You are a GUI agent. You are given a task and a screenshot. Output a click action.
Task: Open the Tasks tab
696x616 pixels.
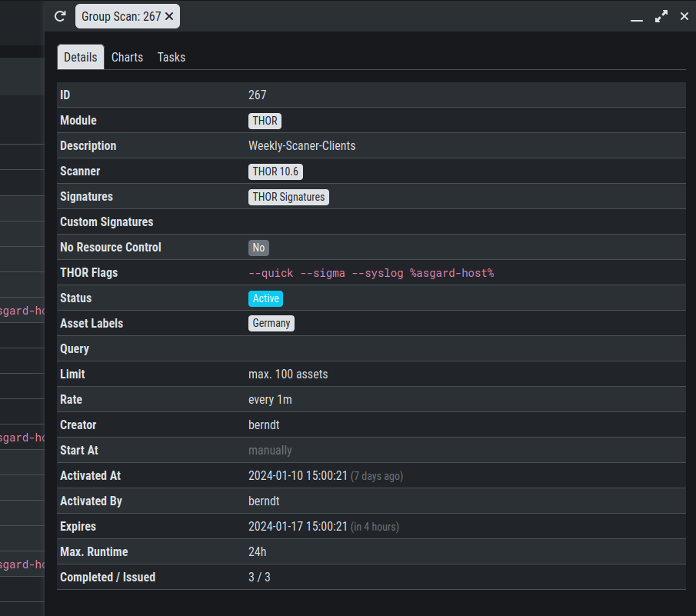[x=172, y=57]
